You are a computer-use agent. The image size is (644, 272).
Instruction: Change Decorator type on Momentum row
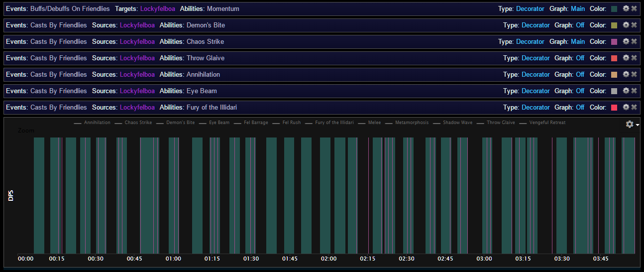pyautogui.click(x=530, y=9)
